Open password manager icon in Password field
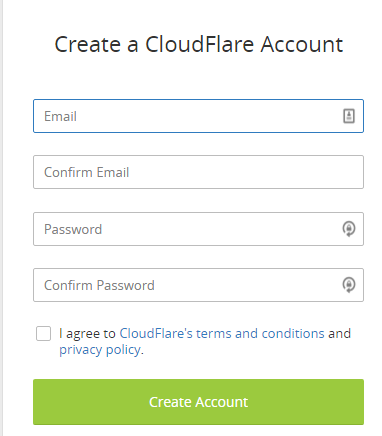Screen dimensions: 382x436 [349, 229]
